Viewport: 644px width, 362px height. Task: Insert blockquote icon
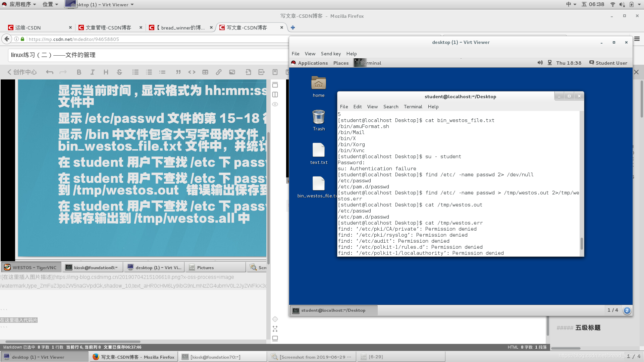tap(178, 72)
